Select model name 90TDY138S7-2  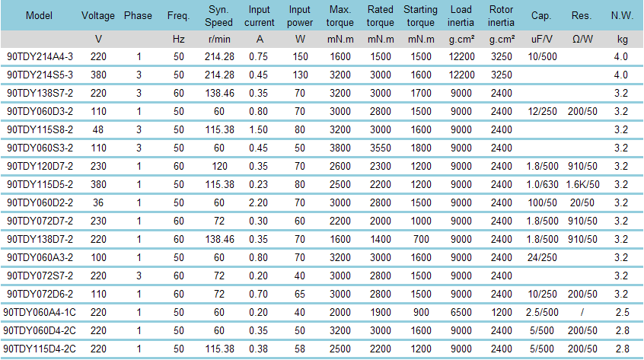40,93
